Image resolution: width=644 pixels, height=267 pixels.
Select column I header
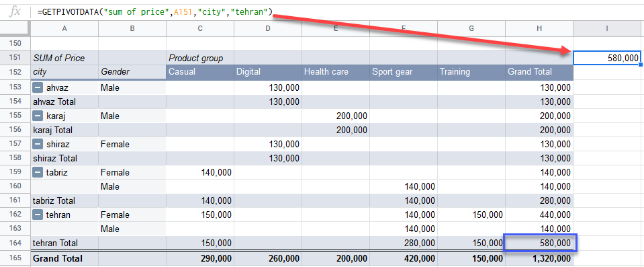point(607,28)
